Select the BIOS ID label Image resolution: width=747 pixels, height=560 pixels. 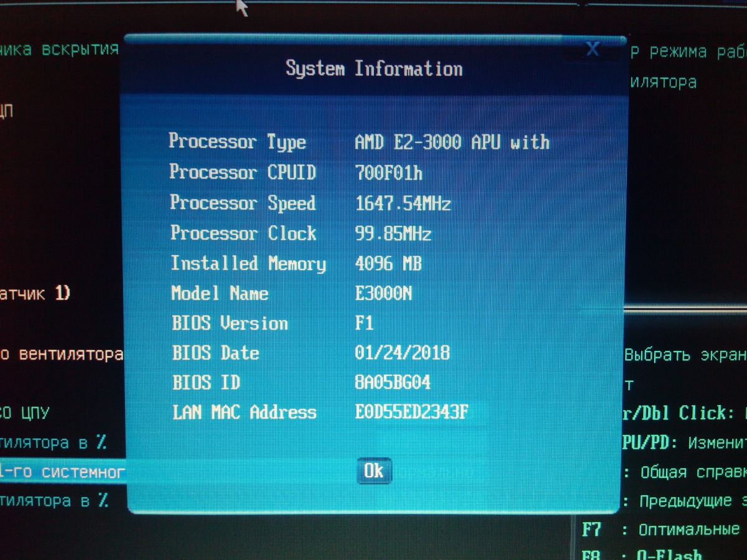[206, 382]
